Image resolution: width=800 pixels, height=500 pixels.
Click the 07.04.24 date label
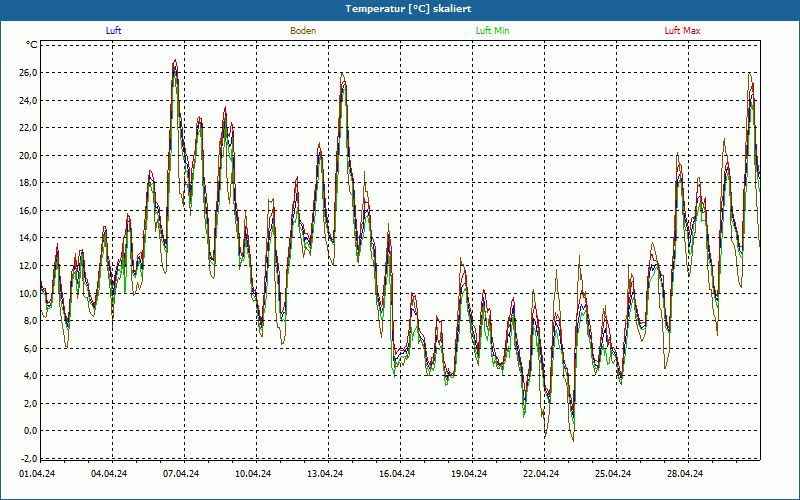coord(181,474)
